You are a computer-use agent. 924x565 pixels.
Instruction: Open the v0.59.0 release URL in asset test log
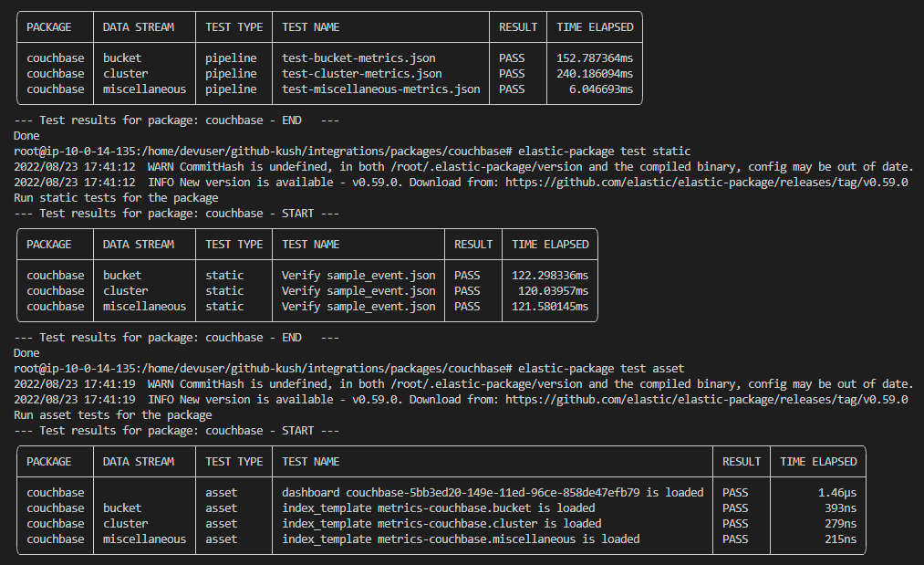point(707,399)
